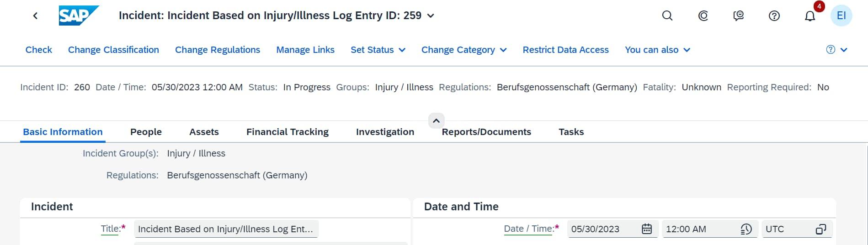
Task: Open the Set Status dropdown
Action: 378,50
